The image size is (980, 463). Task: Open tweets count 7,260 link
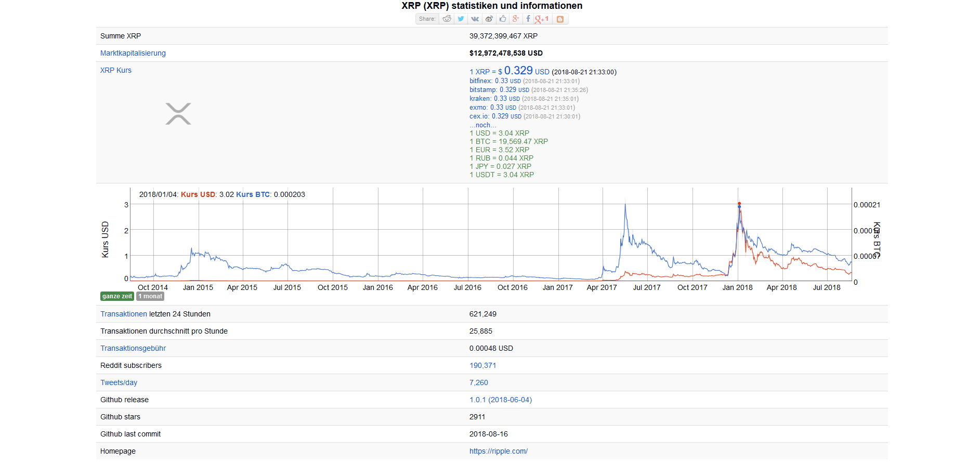click(479, 382)
